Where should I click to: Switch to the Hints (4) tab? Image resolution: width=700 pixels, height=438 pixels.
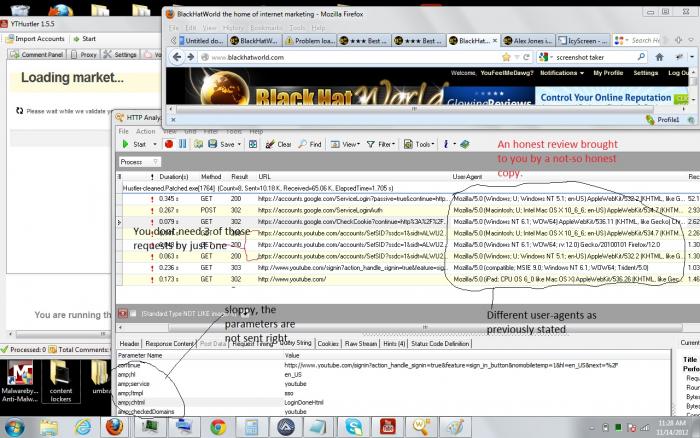point(394,343)
